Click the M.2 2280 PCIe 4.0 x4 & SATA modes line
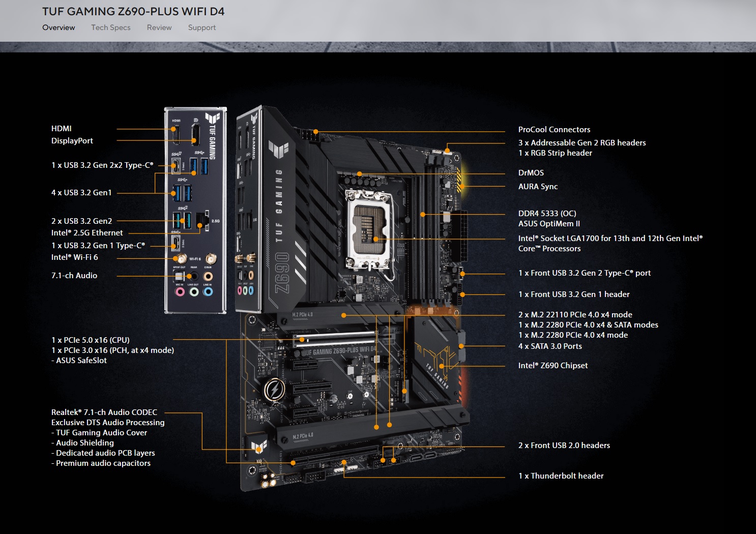 pyautogui.click(x=588, y=325)
